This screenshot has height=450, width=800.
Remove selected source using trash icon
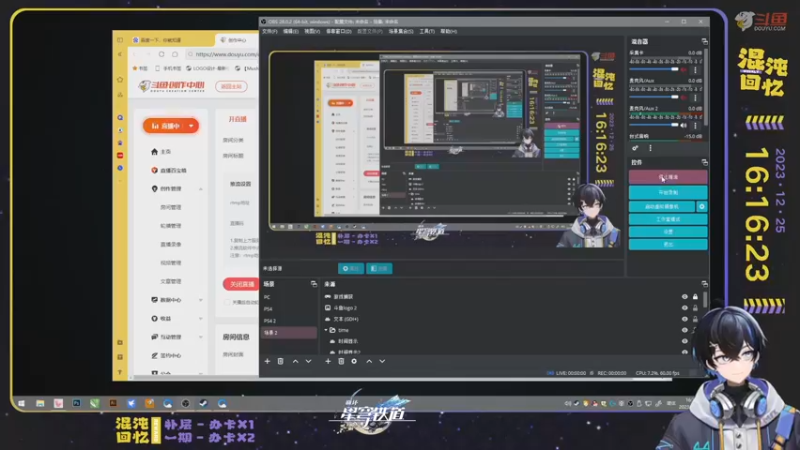pos(341,361)
